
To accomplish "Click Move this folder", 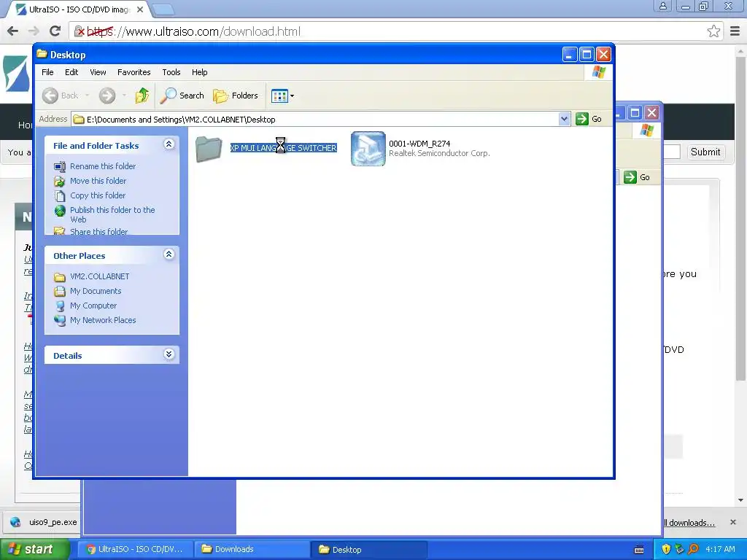I will tap(98, 181).
